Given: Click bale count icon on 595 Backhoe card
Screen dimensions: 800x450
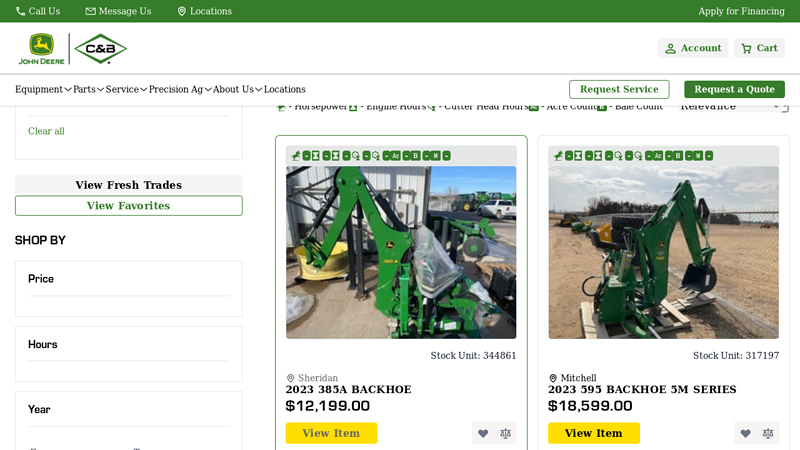Looking at the screenshot, I should (678, 156).
